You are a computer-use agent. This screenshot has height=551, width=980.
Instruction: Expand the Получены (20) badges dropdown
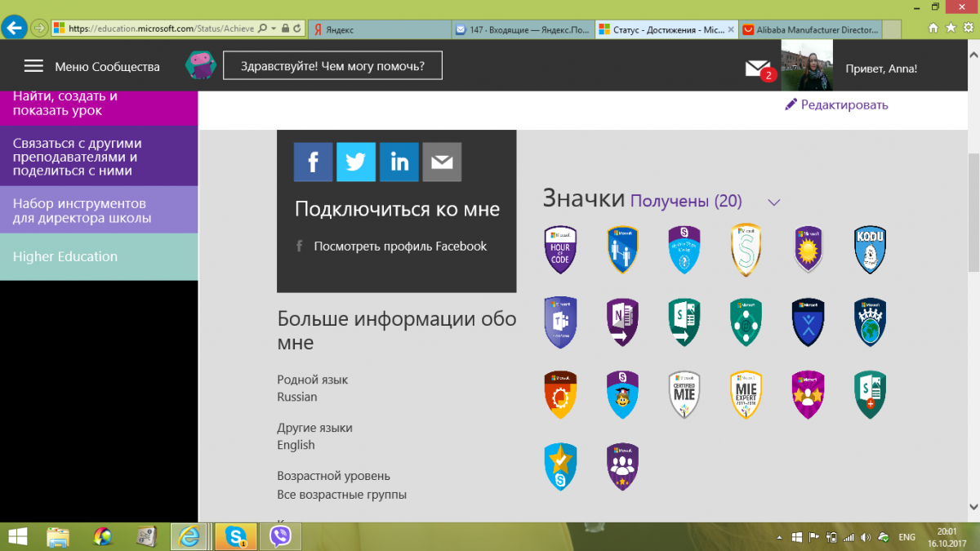(x=775, y=202)
